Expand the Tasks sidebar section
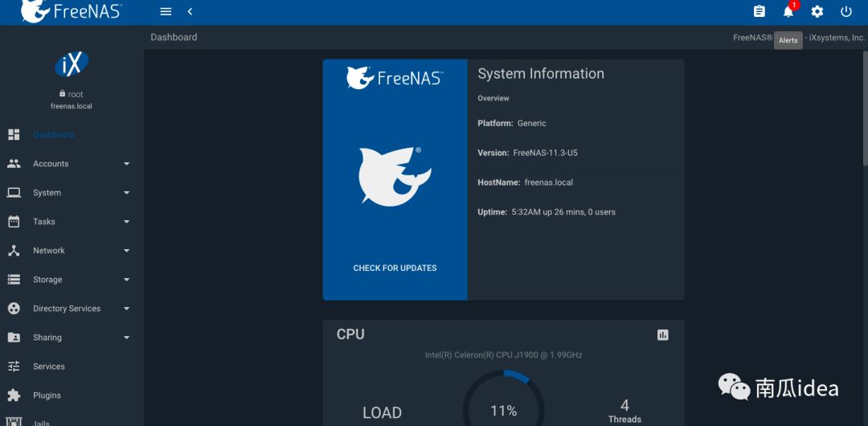This screenshot has width=868, height=426. click(44, 222)
